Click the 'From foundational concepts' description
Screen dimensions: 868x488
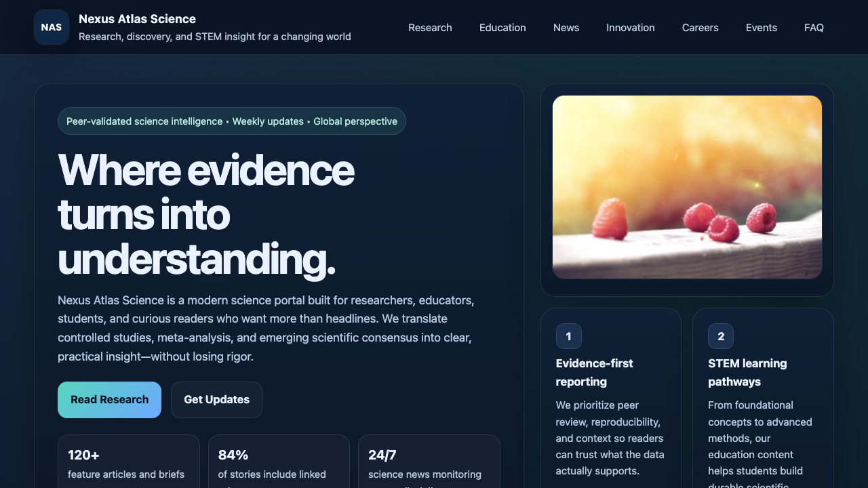(x=760, y=445)
